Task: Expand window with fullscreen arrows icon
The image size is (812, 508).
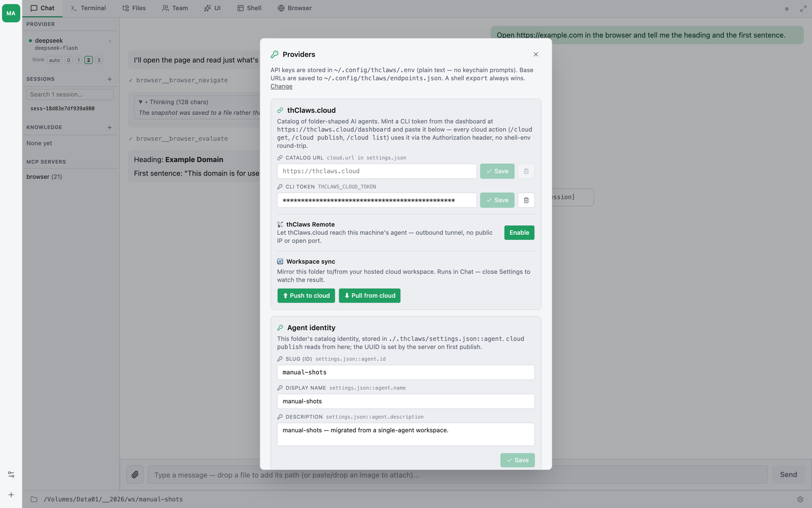Action: [x=803, y=9]
